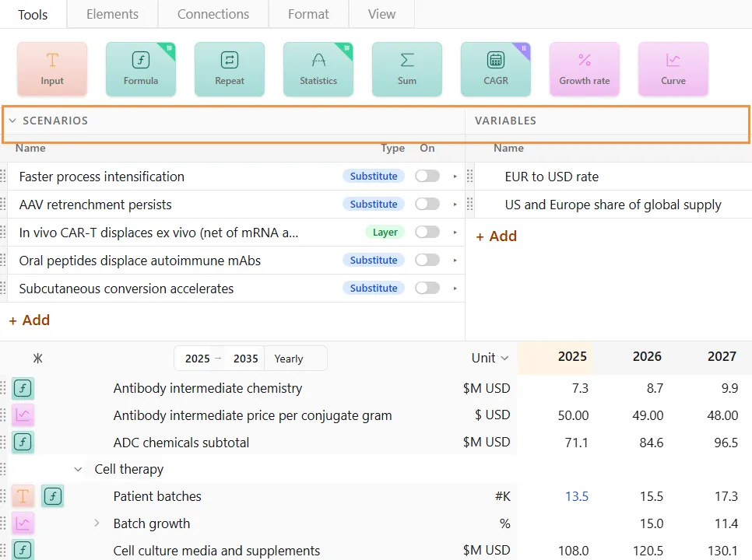
Task: Open the Tools tab
Action: click(33, 14)
